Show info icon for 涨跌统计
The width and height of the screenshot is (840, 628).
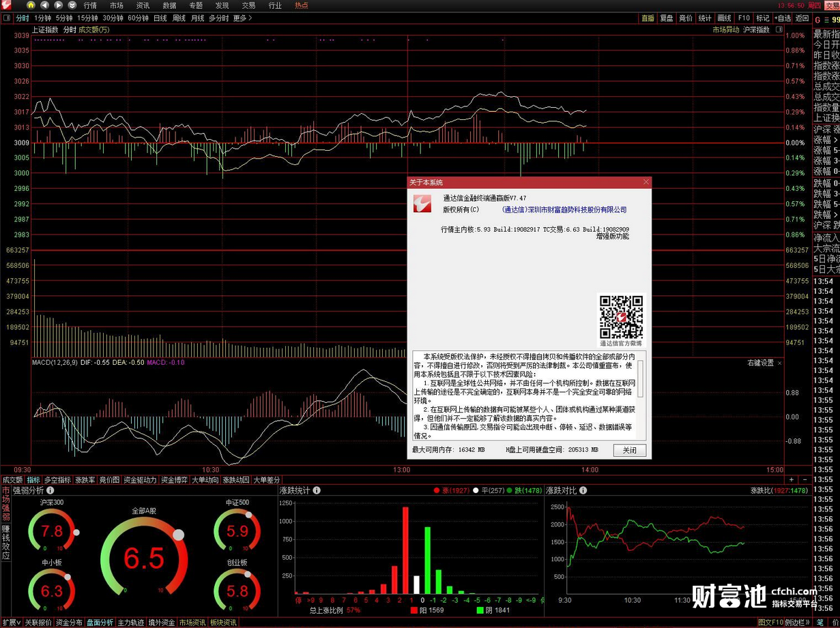316,490
